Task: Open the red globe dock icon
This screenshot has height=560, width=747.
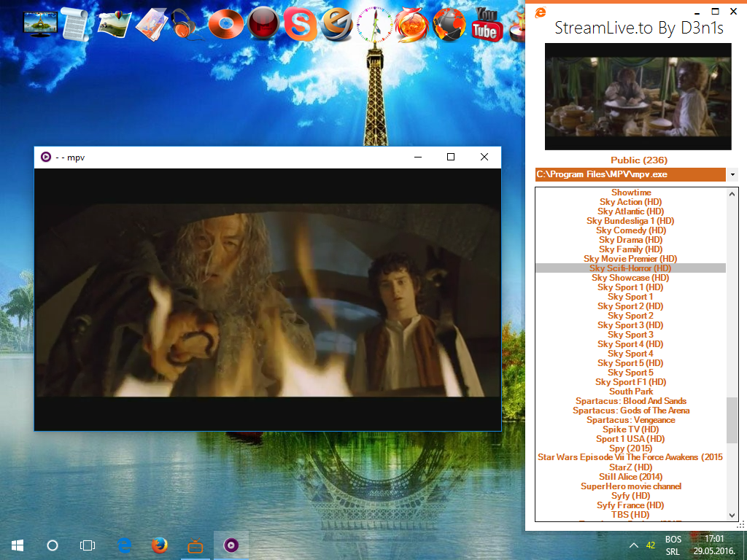Action: (x=449, y=25)
